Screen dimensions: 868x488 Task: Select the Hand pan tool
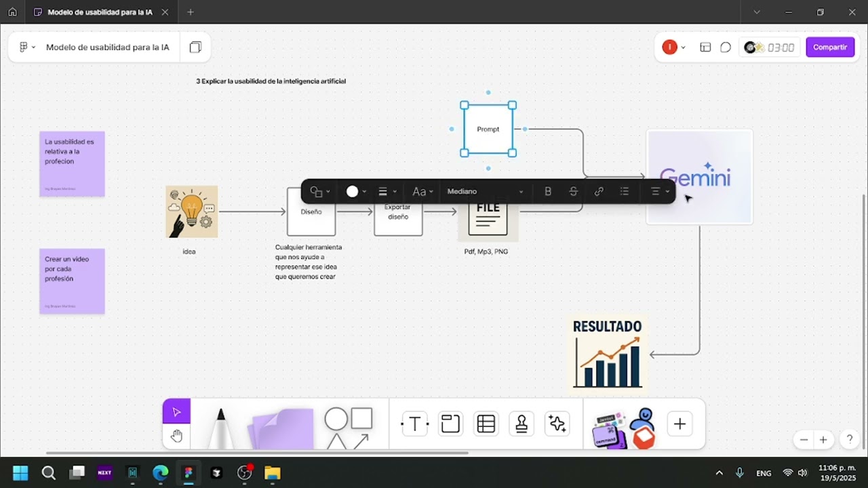(x=176, y=436)
